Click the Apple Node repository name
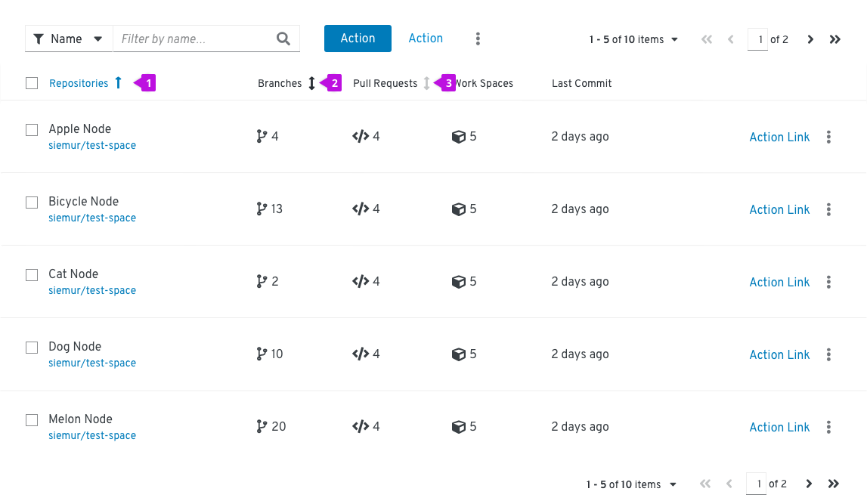 click(79, 128)
